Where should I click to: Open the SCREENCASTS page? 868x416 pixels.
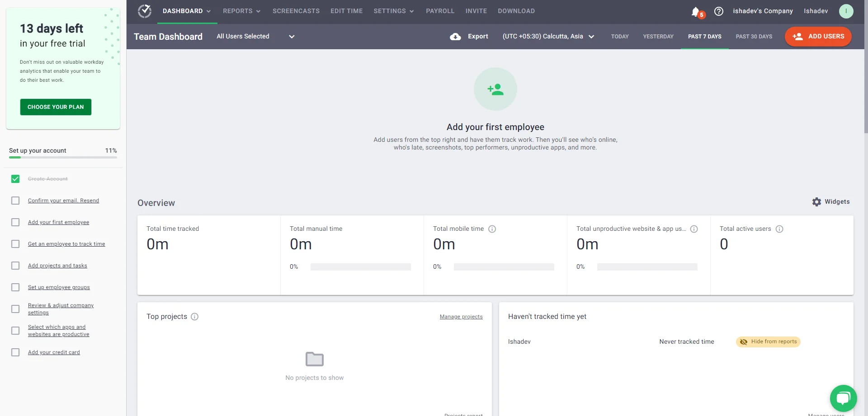pos(296,11)
